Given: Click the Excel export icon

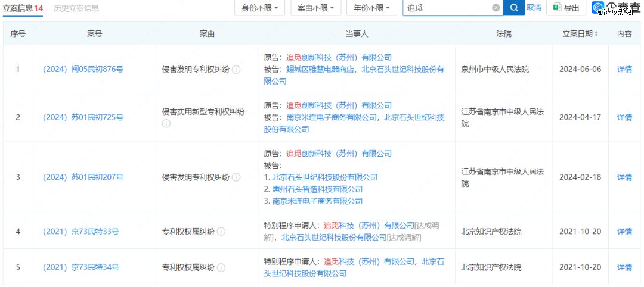Looking at the screenshot, I should (556, 7).
